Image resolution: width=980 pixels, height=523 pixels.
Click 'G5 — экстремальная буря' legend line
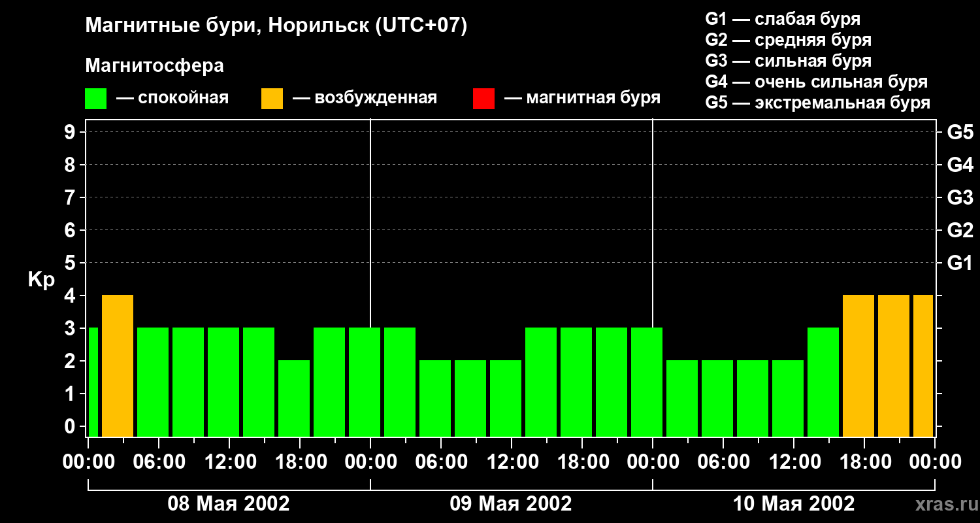pyautogui.click(x=817, y=103)
